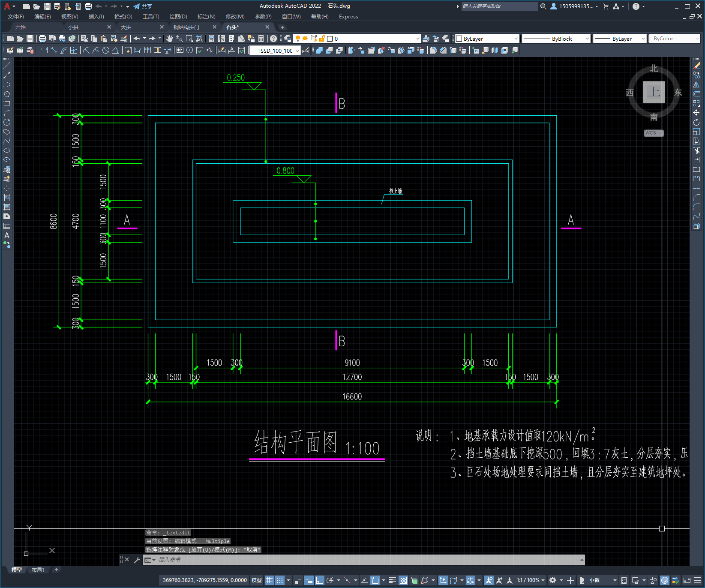The height and width of the screenshot is (588, 705).
Task: Select the Rectangle tool in draw toolbar
Action: [7, 103]
